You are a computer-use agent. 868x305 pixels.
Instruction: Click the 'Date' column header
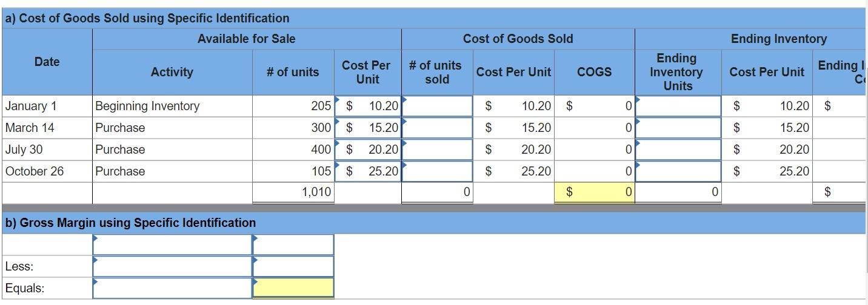point(47,62)
